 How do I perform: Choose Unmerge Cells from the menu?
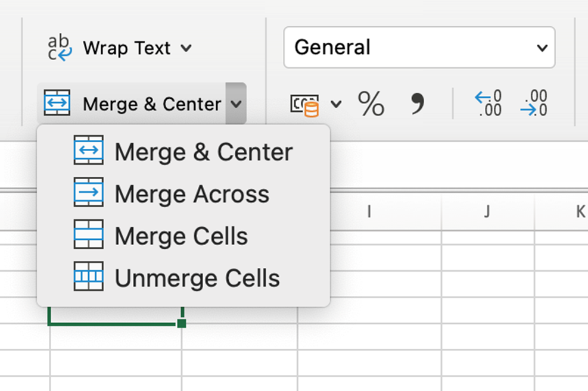(198, 277)
